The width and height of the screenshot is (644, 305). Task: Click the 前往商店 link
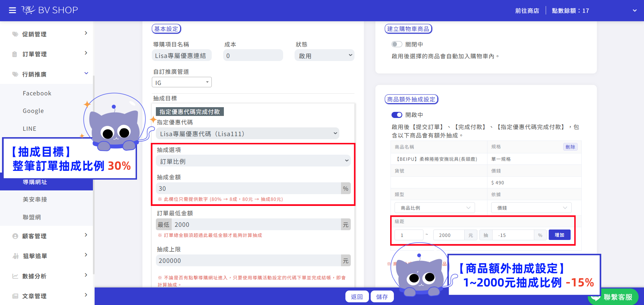(x=527, y=11)
